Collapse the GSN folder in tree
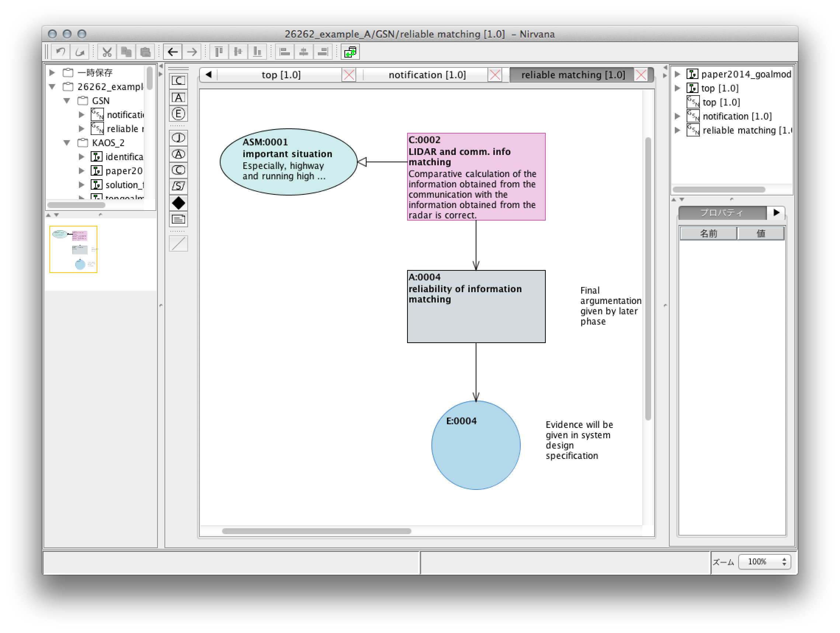This screenshot has width=840, height=633. (x=67, y=101)
